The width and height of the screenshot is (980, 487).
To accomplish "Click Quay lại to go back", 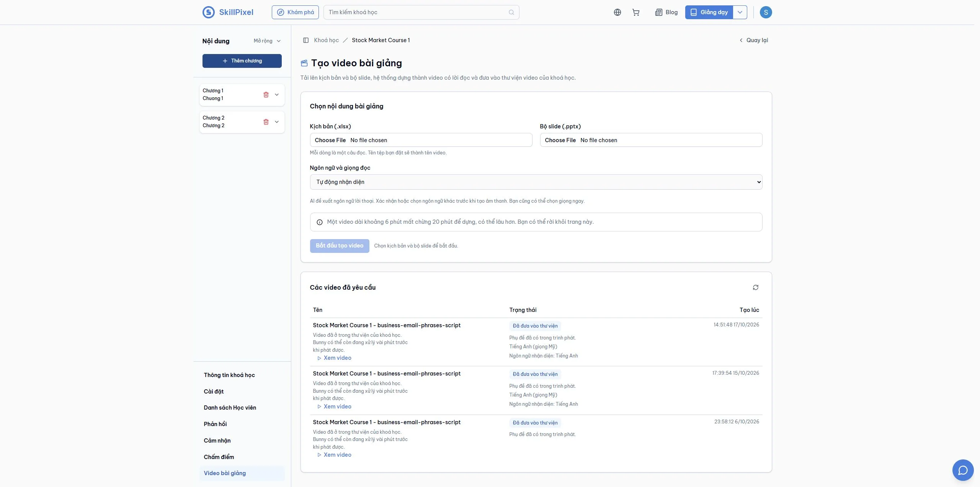I will tap(753, 40).
